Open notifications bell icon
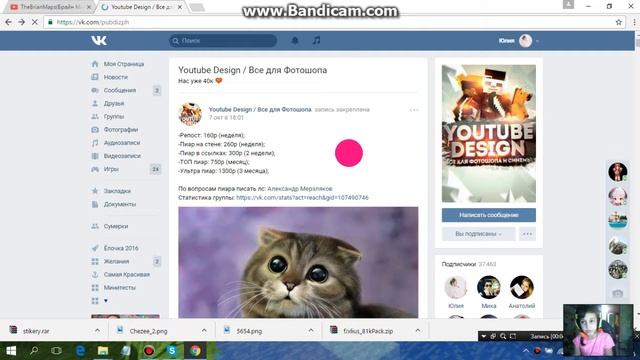Viewport: 640px width, 360px height. click(x=295, y=40)
